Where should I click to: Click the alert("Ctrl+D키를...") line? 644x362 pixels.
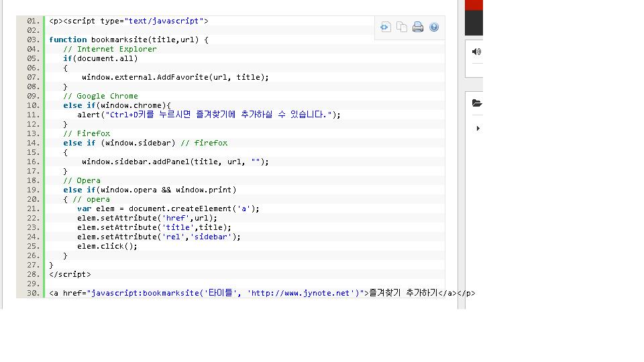209,115
